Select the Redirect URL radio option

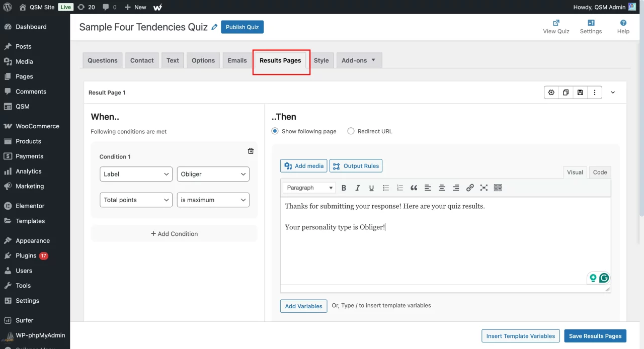coord(351,131)
